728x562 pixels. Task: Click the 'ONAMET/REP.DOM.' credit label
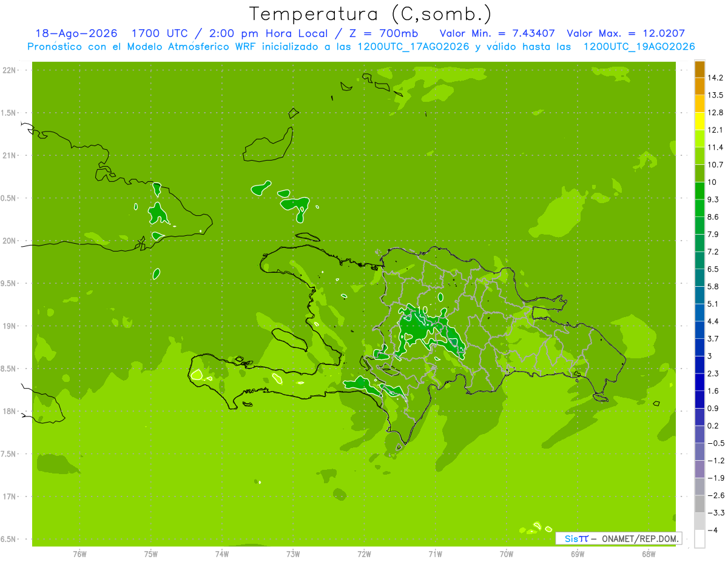pyautogui.click(x=640, y=538)
